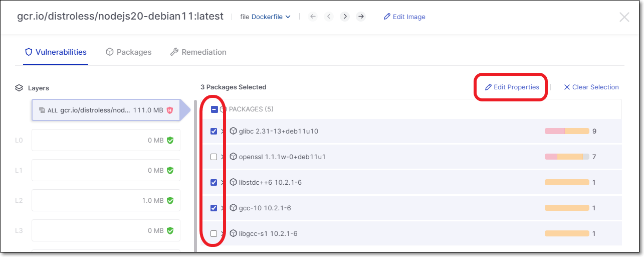Click the glibc vulnerability severity bar

point(567,131)
